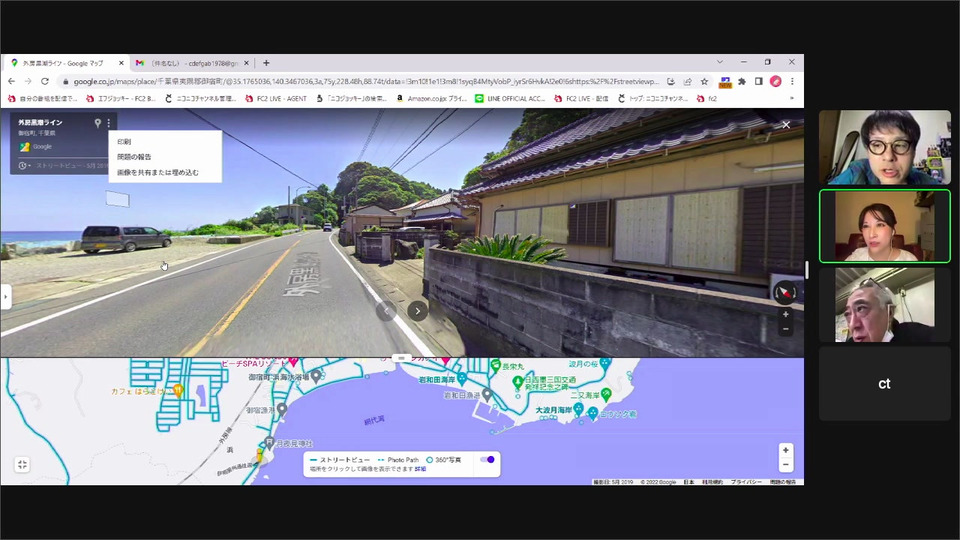Close Street View with the X button
The width and height of the screenshot is (960, 540).
tap(786, 124)
